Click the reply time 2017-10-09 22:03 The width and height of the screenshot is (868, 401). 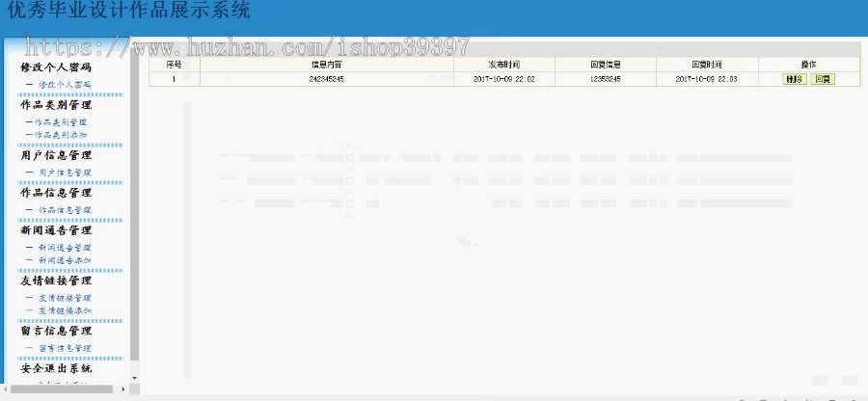pos(706,79)
